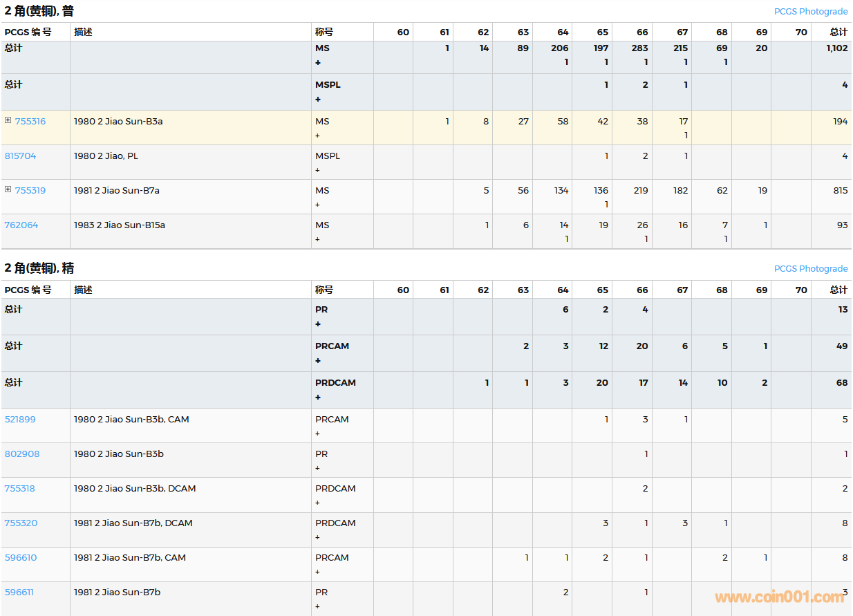Open PCGS number 755316 link
Image resolution: width=853 pixels, height=616 pixels.
coord(30,122)
